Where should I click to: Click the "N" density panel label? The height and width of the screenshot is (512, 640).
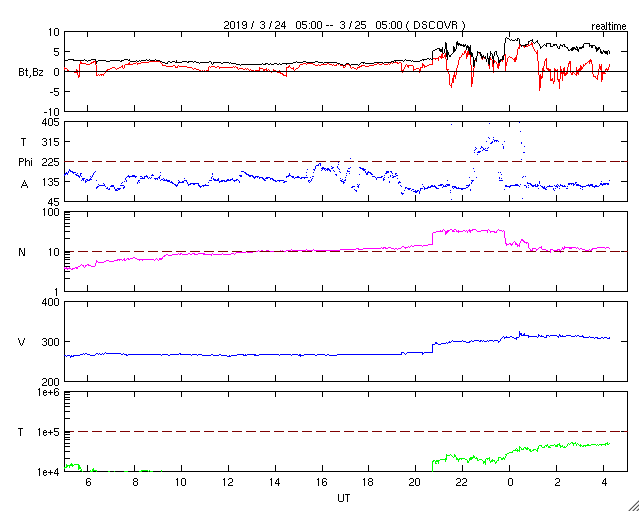(22, 252)
